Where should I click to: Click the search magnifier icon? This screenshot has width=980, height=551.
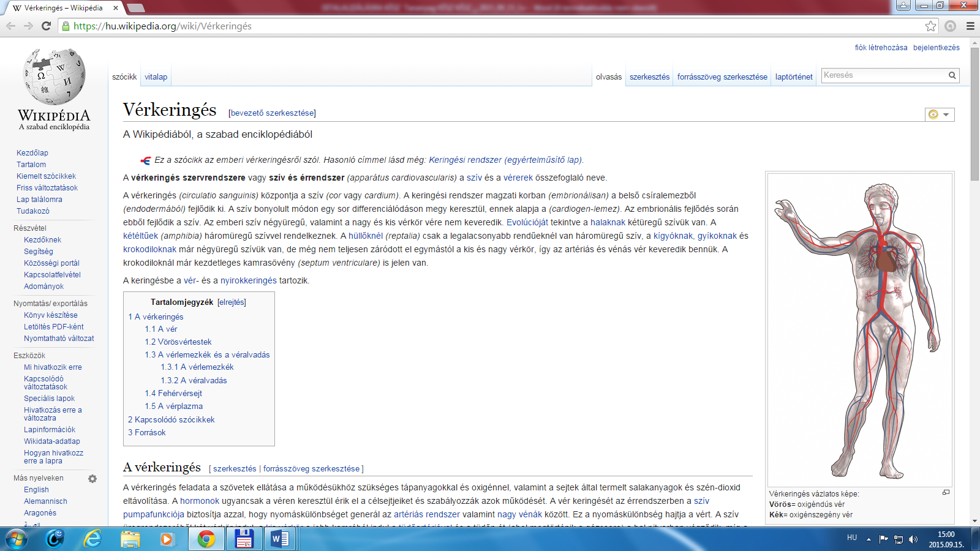coord(952,75)
